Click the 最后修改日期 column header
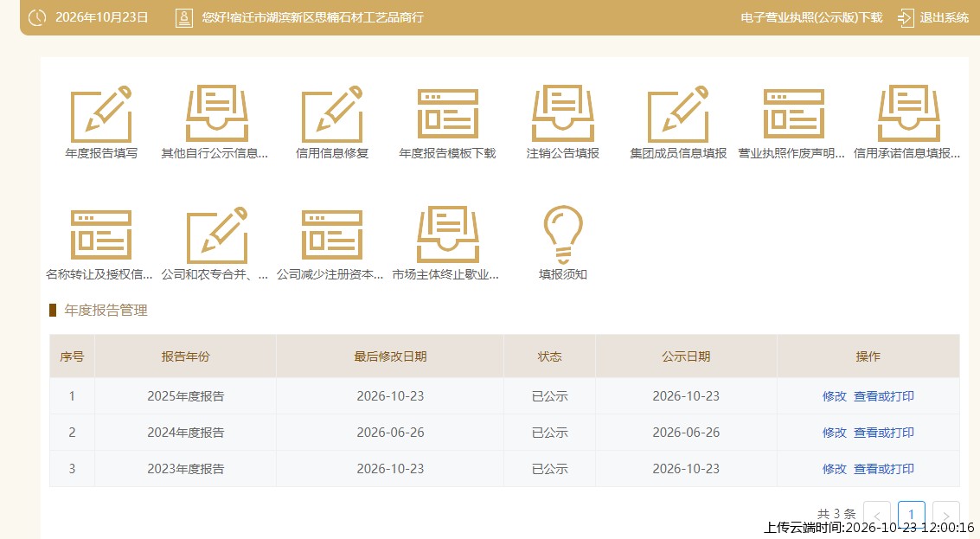980x539 pixels. pyautogui.click(x=391, y=356)
